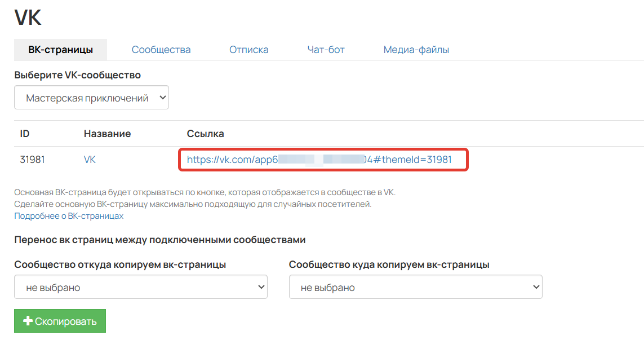This screenshot has width=644, height=344.
Task: Click the ID column header
Action: pos(25,134)
